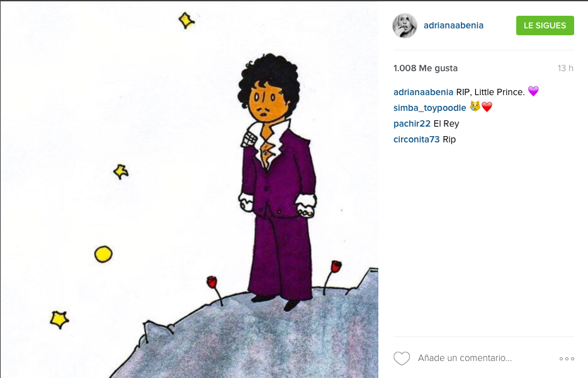The image size is (588, 378).
Task: Visit the simba_toypoodle profile
Action: point(429,108)
